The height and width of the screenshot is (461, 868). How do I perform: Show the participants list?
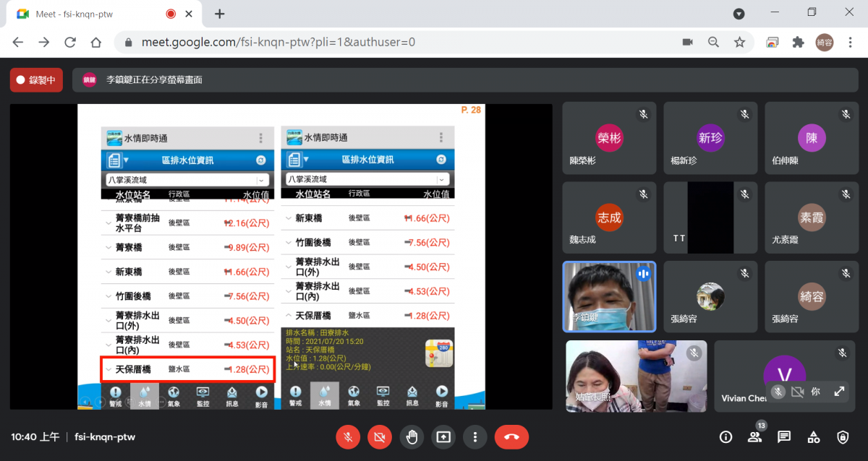tap(754, 436)
